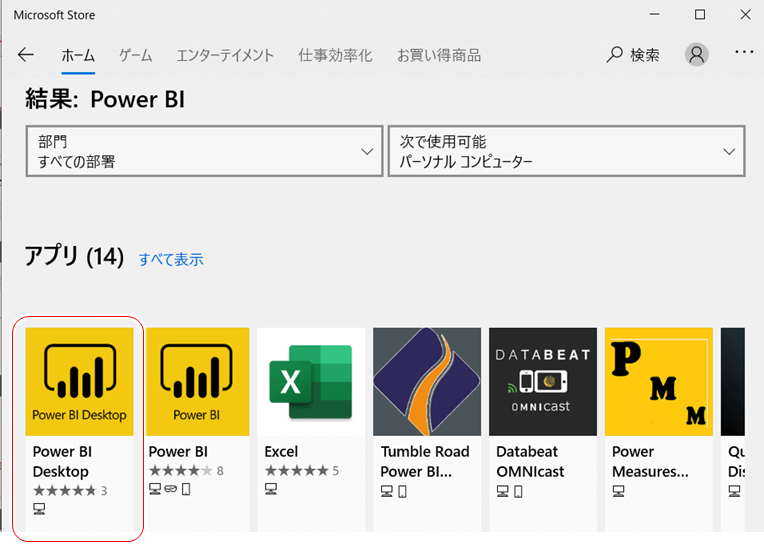
Task: Click the 8-review rating under Power BI
Action: [186, 471]
